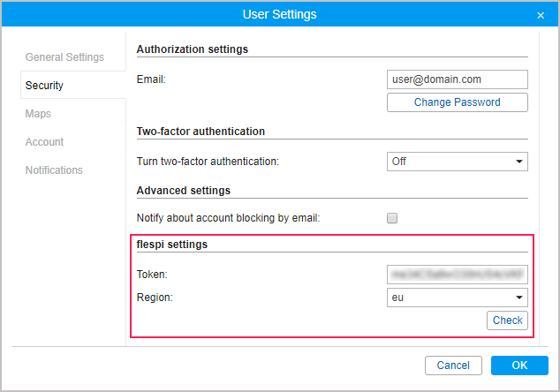Image resolution: width=560 pixels, height=392 pixels.
Task: Cancel the settings changes
Action: [453, 366]
